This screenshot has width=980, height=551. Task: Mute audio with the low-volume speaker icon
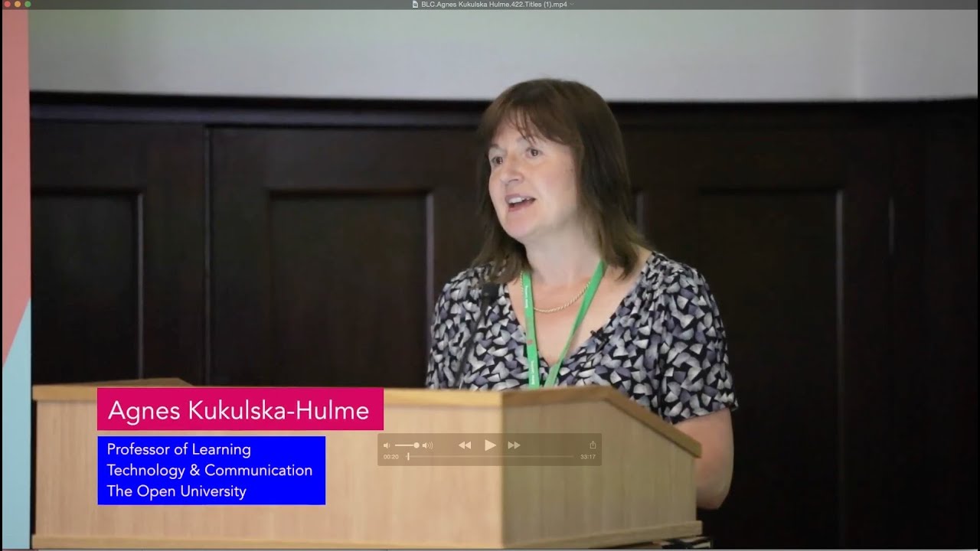click(x=387, y=445)
